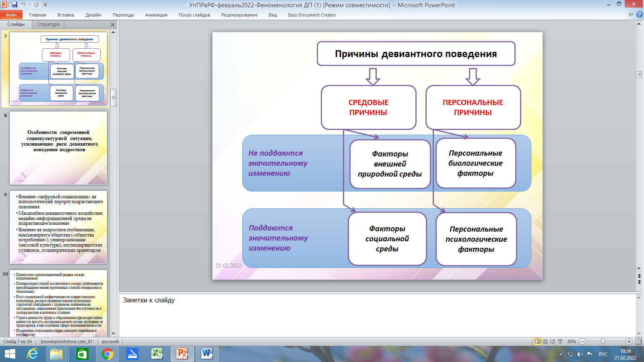Viewport: 644px width, 362px height.
Task: Open Word from taskbar
Action: coord(207,354)
